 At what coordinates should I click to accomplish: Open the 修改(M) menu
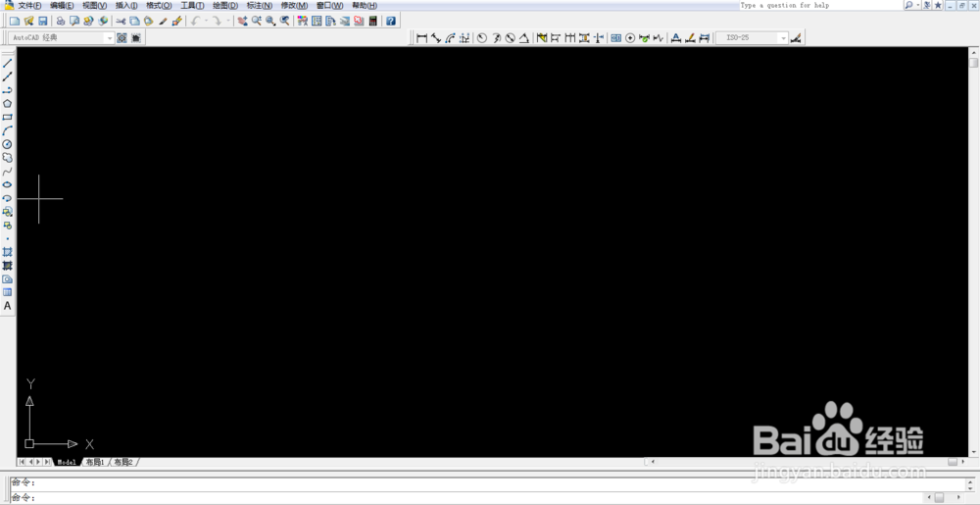click(294, 5)
